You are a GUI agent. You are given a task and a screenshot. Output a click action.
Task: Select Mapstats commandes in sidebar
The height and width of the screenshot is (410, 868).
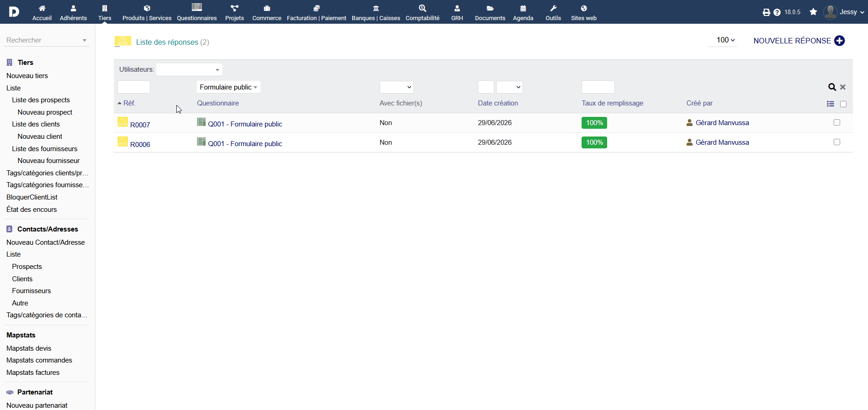(39, 360)
